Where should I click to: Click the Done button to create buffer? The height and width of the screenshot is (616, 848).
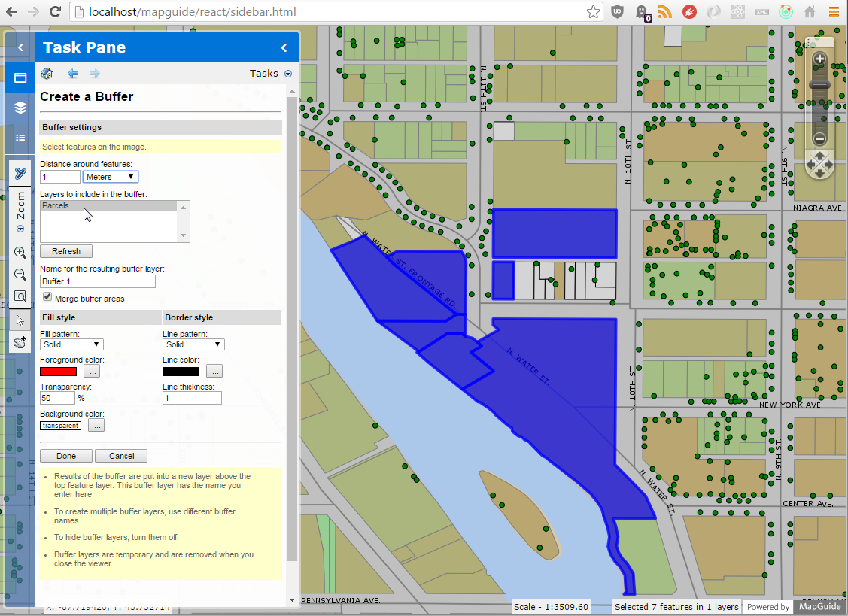[x=65, y=455]
